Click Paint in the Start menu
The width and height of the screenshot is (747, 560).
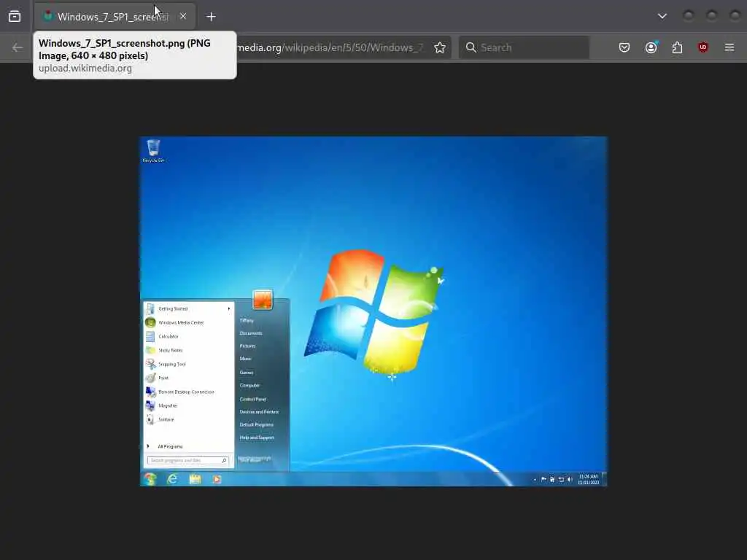(187, 378)
